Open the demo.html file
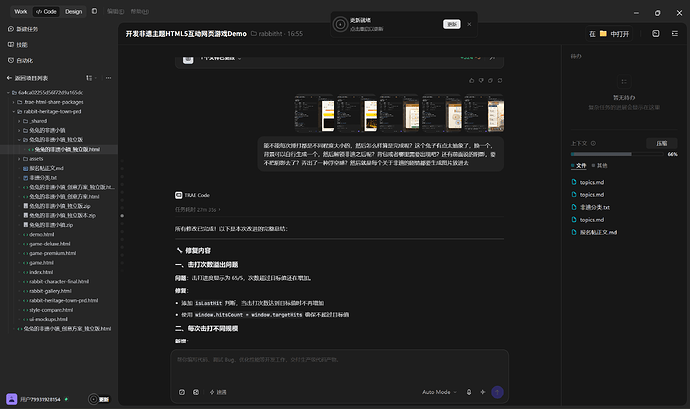Screen dimensions: 690x409 pyautogui.click(x=42, y=235)
